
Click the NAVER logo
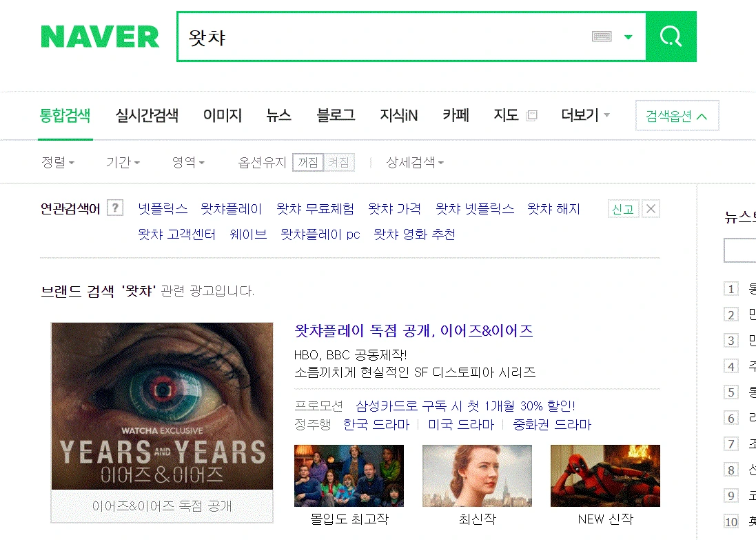click(x=100, y=37)
